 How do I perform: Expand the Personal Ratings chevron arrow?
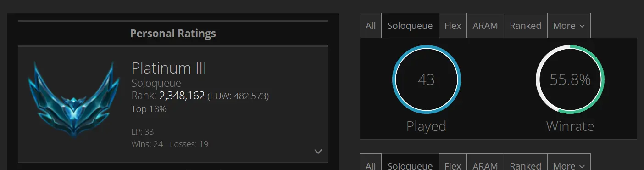(x=318, y=152)
